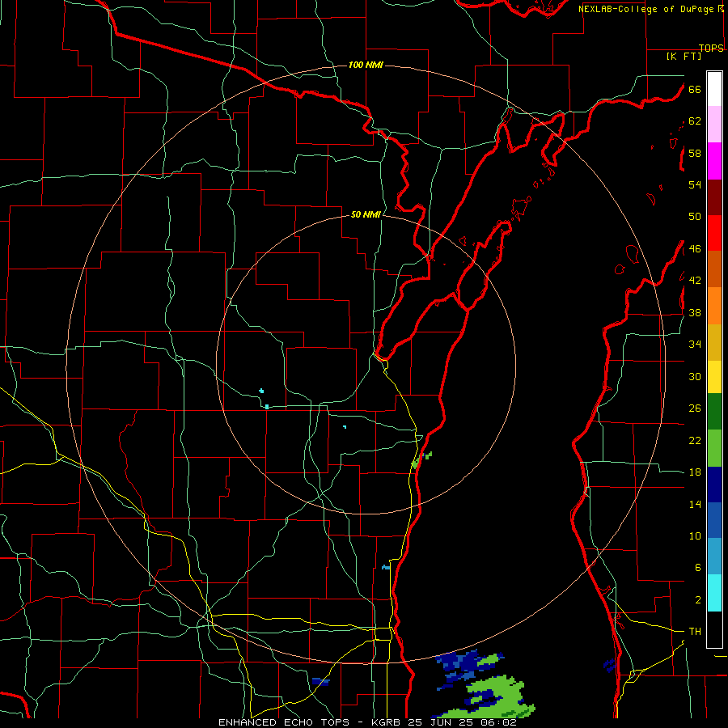Click the small green echo on the lakeshore
The width and height of the screenshot is (728, 728).
[x=421, y=459]
